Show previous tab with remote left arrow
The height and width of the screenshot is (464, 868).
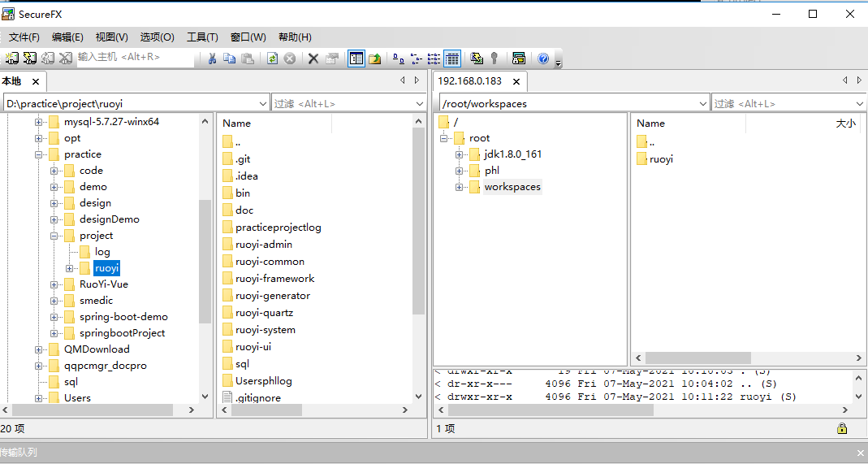point(844,80)
